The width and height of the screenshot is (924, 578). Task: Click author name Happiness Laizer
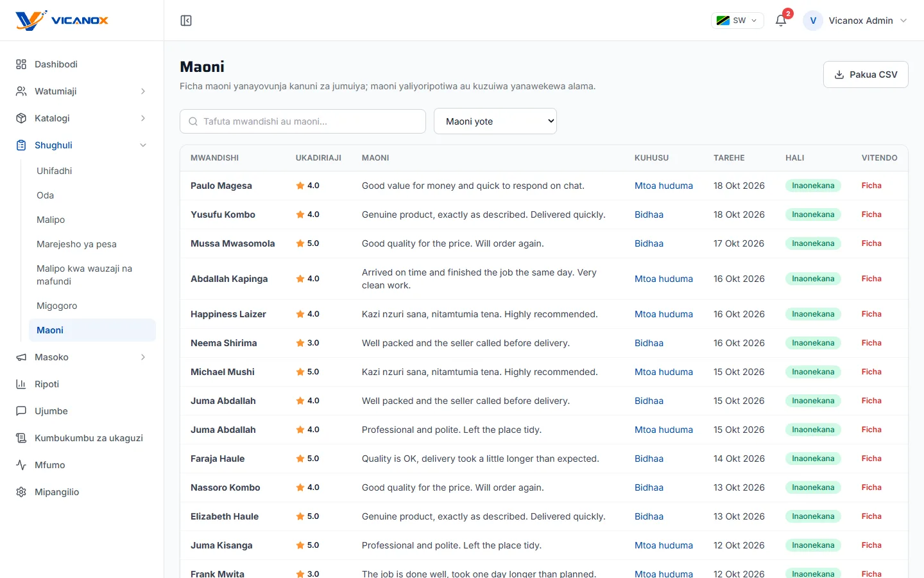point(228,314)
